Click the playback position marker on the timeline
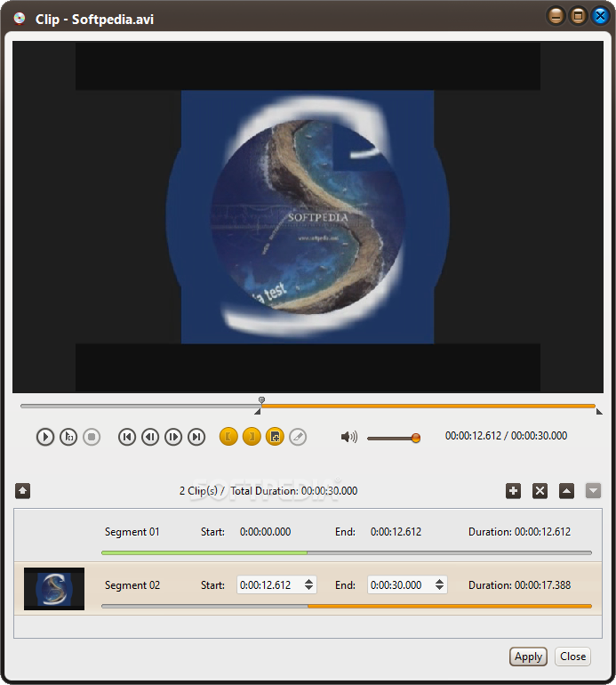The height and width of the screenshot is (685, 616). (x=261, y=400)
